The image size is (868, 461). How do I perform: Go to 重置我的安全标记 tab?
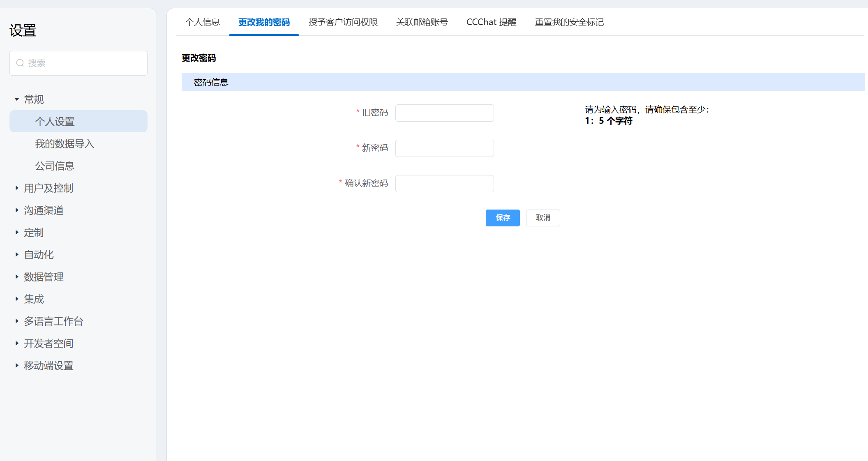point(569,22)
